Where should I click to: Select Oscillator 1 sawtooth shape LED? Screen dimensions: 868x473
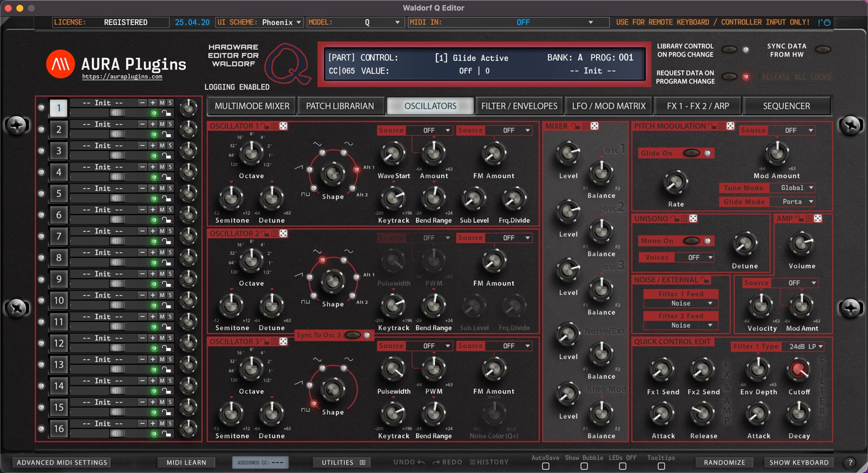310,169
